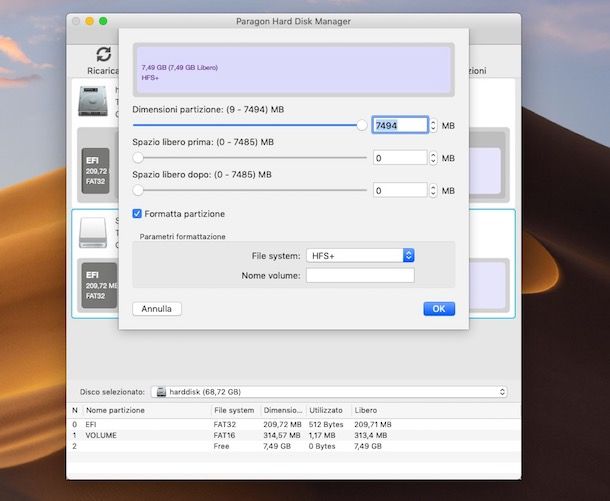
Task: Confirm with the OK button
Action: pos(439,309)
